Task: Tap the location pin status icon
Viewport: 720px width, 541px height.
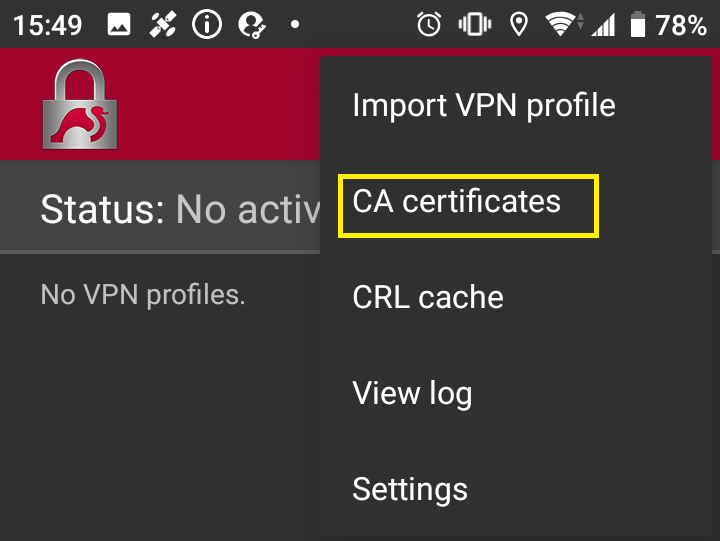Action: coord(518,25)
